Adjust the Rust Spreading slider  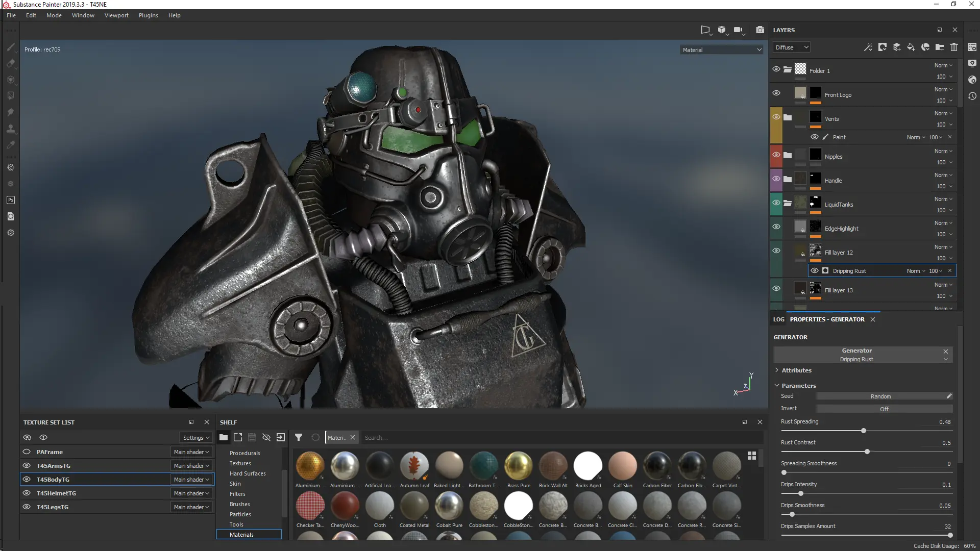tap(864, 431)
